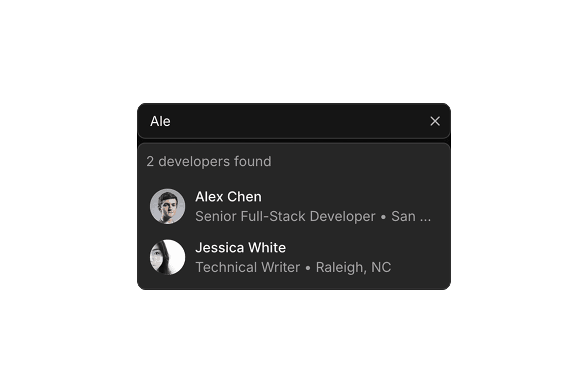Click the word "White" in second result
This screenshot has width=588, height=392.
pos(267,247)
